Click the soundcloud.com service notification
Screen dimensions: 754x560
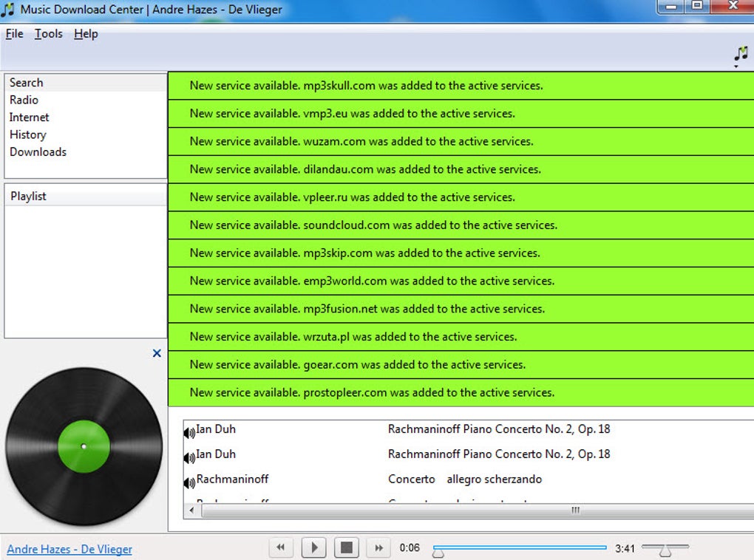[x=461, y=225]
